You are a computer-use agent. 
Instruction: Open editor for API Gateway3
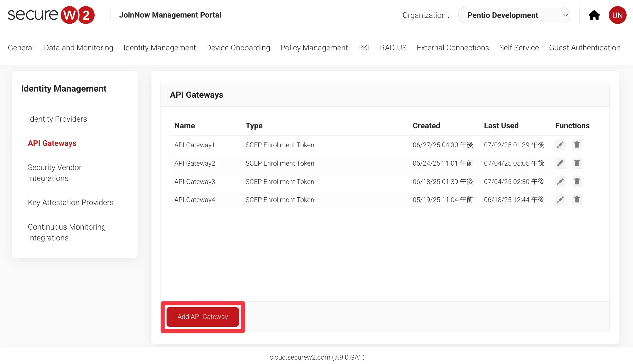coord(560,181)
